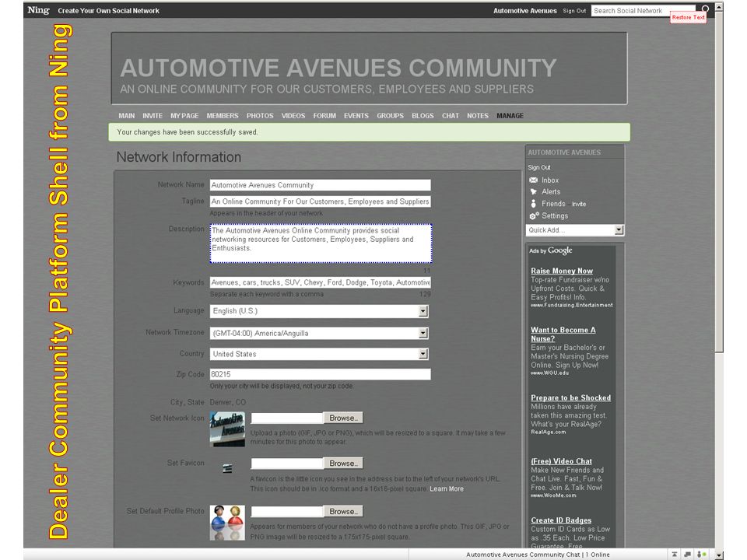Open the MEMBERS tab
Image resolution: width=747 pixels, height=560 pixels.
pyautogui.click(x=223, y=116)
